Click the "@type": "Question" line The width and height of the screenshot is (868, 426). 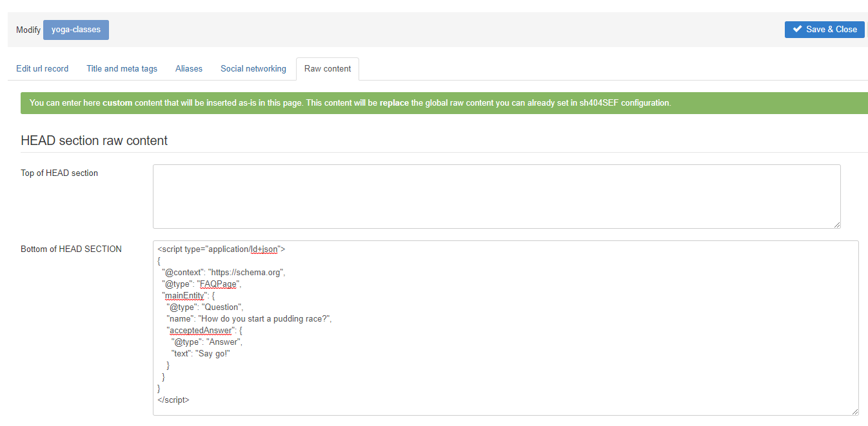point(205,307)
